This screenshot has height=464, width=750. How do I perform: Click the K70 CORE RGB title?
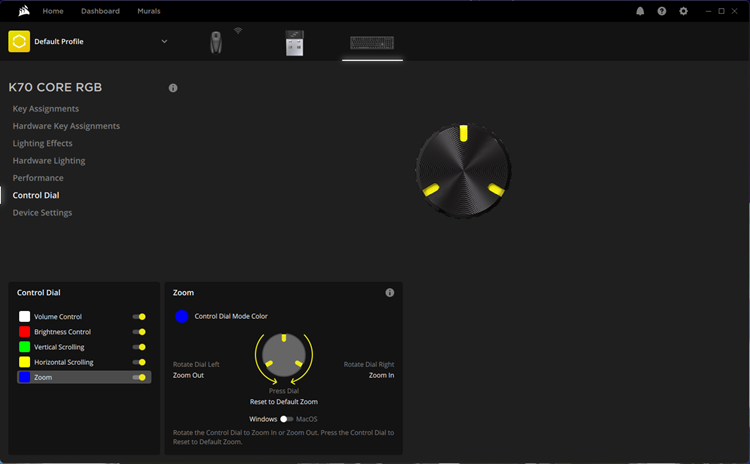point(55,88)
